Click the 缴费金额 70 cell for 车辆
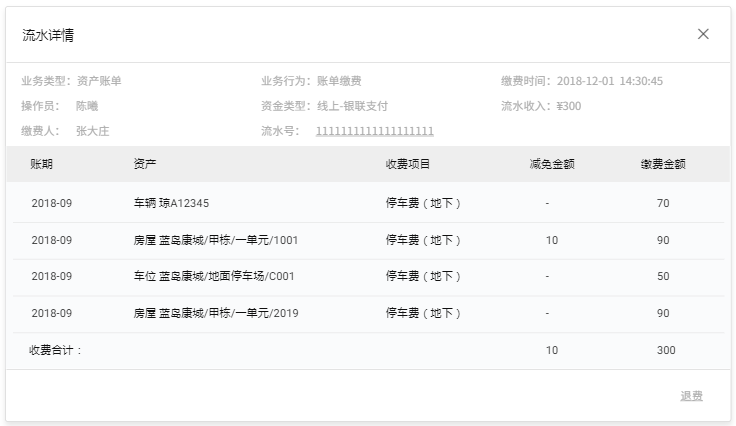Screen dimensions: 736x426 point(663,203)
